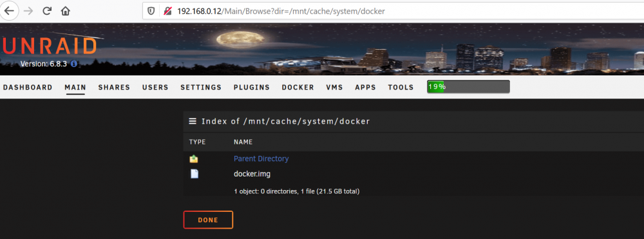Click the TYPE column header
644x239 pixels.
pyautogui.click(x=197, y=142)
